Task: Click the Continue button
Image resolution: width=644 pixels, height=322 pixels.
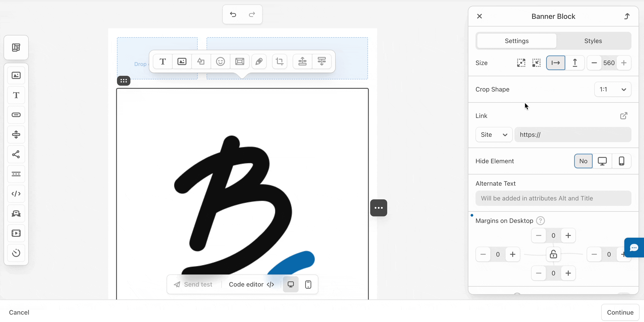Action: pos(620,312)
